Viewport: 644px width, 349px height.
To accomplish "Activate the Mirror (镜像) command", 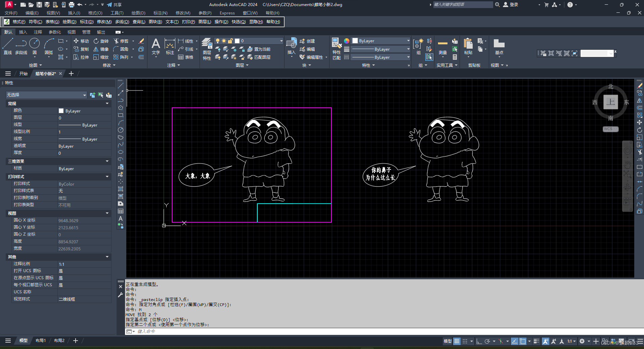I will [101, 49].
